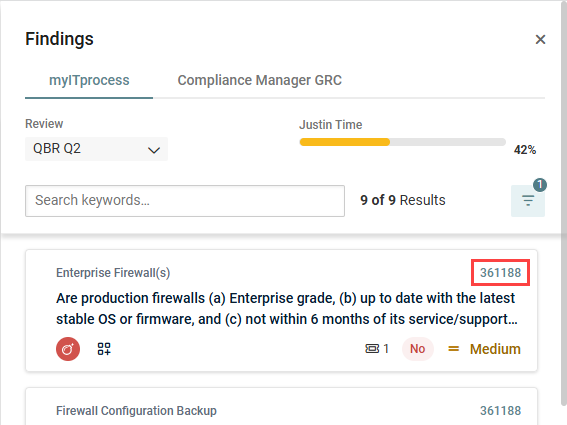
Task: Switch to the Compliance Manager GRC tab
Action: pyautogui.click(x=260, y=80)
